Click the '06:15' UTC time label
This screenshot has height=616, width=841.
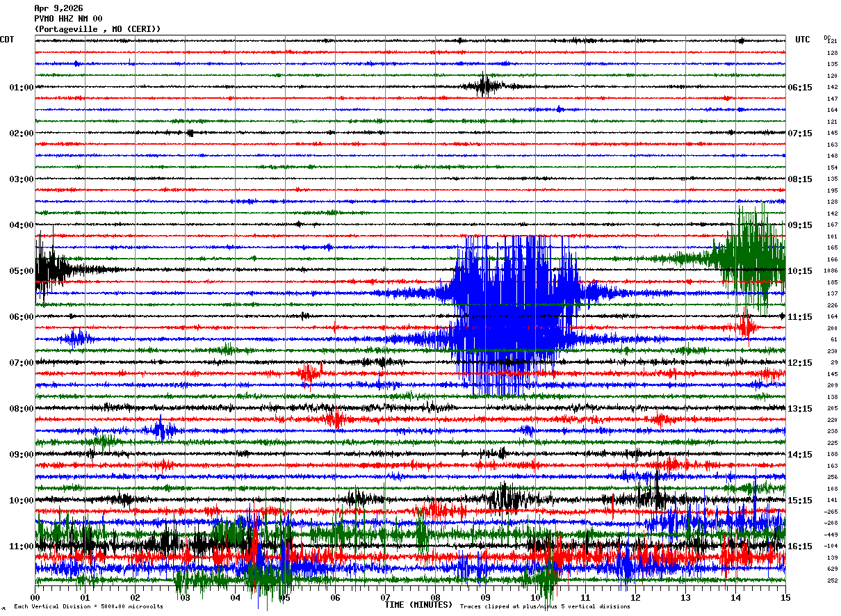pos(800,88)
